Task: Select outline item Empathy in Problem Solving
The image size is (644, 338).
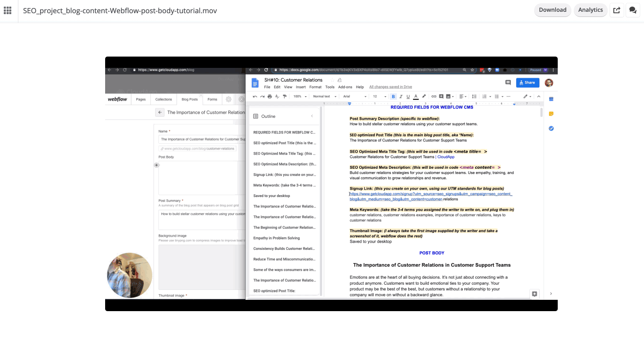Action: tap(276, 238)
